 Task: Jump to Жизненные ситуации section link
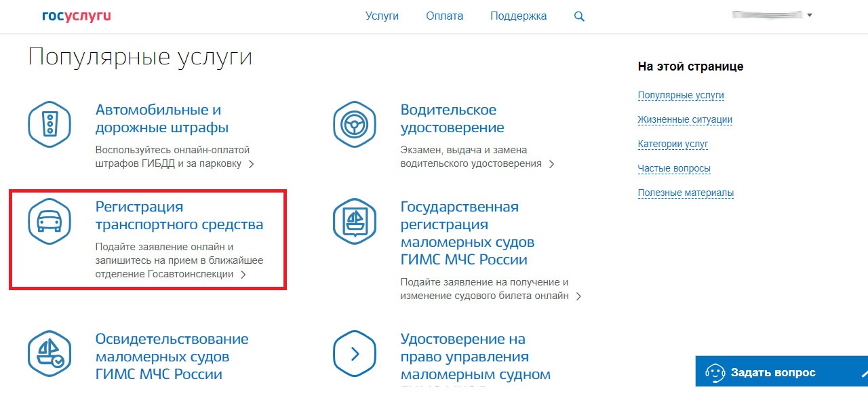pos(685,120)
